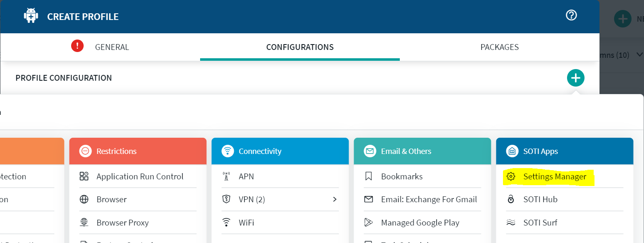The width and height of the screenshot is (644, 243).
Task: Switch to the General tab
Action: pos(111,47)
